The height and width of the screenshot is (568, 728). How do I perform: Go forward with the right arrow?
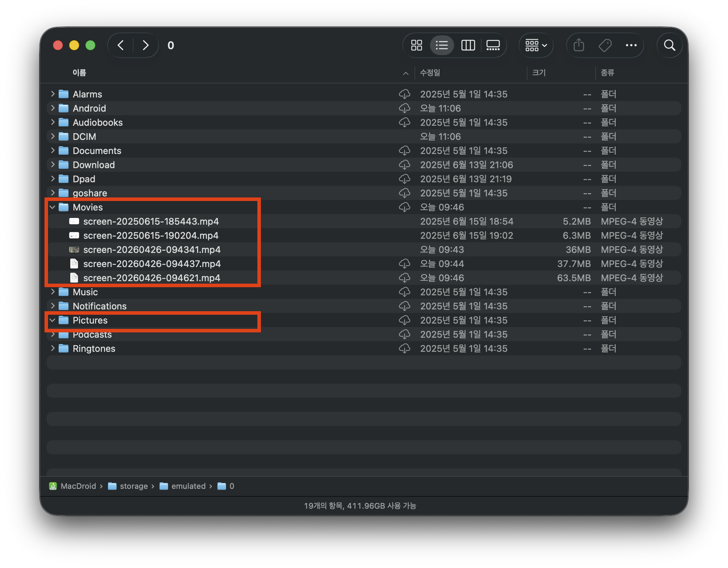145,45
